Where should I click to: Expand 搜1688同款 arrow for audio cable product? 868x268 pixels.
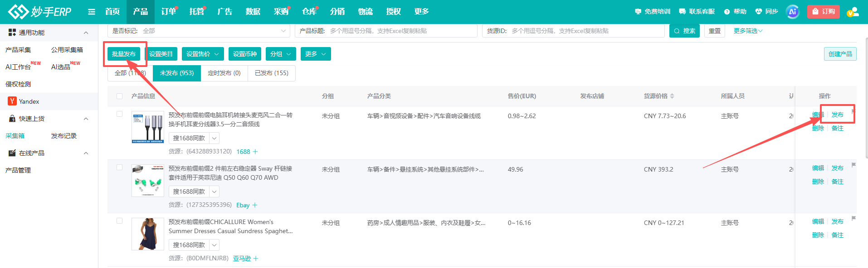[215, 138]
